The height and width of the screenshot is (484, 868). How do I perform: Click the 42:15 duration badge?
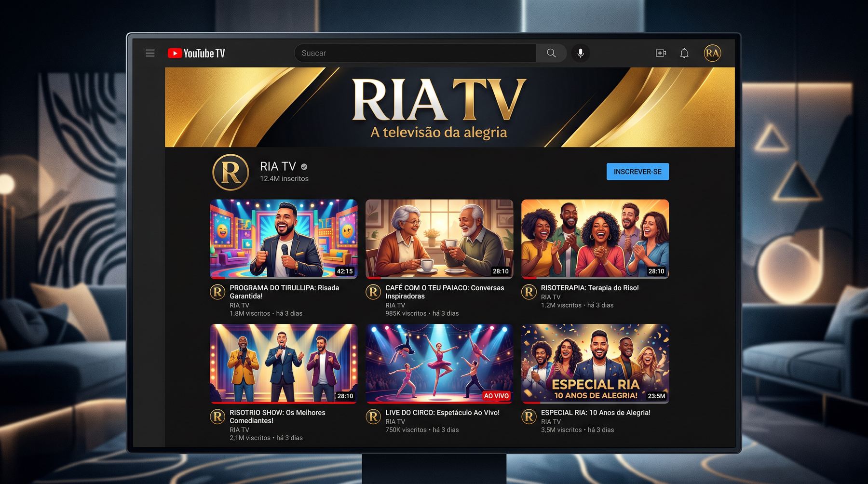345,271
